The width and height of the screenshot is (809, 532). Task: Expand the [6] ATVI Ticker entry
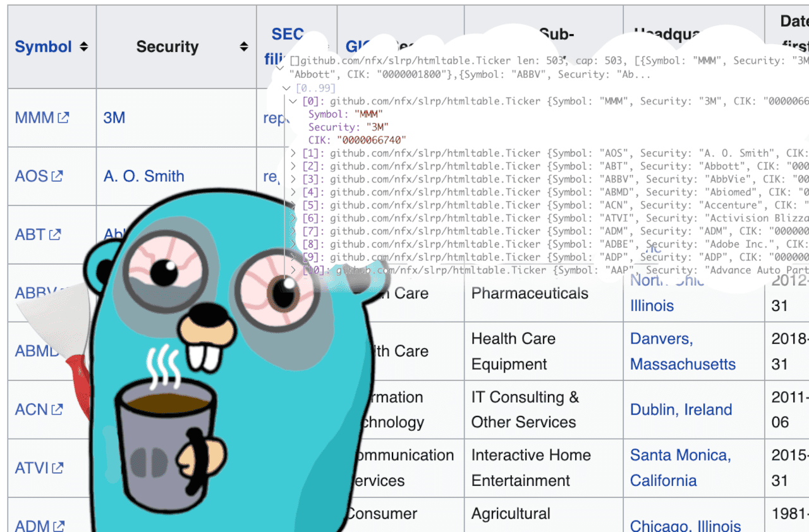pos(293,218)
